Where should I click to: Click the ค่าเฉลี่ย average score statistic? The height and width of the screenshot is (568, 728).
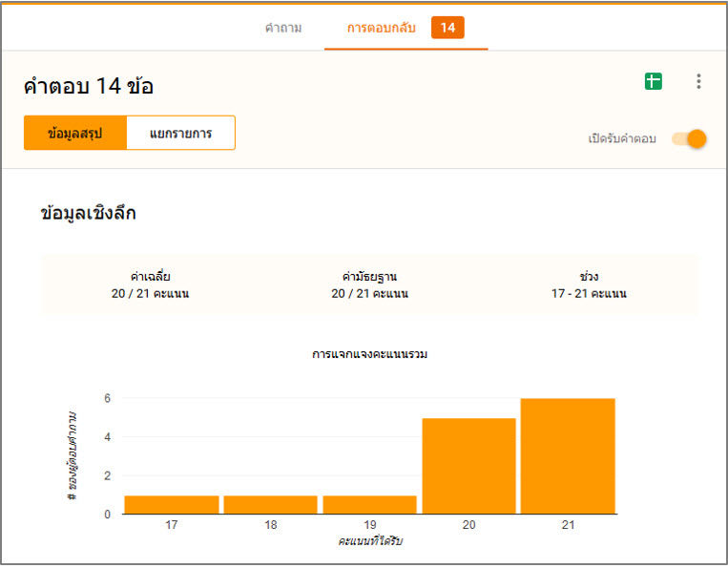150,284
